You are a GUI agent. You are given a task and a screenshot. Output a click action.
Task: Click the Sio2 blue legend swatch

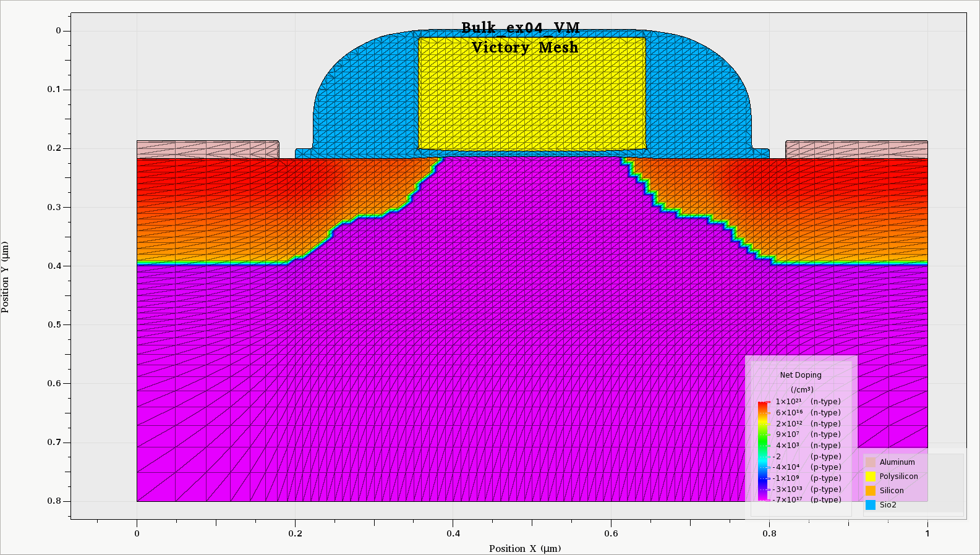tap(871, 505)
